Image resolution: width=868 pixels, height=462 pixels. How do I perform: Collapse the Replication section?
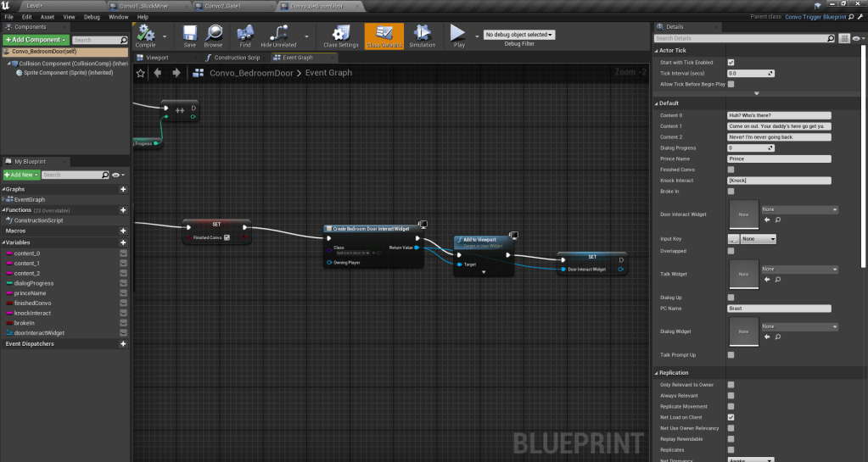658,373
